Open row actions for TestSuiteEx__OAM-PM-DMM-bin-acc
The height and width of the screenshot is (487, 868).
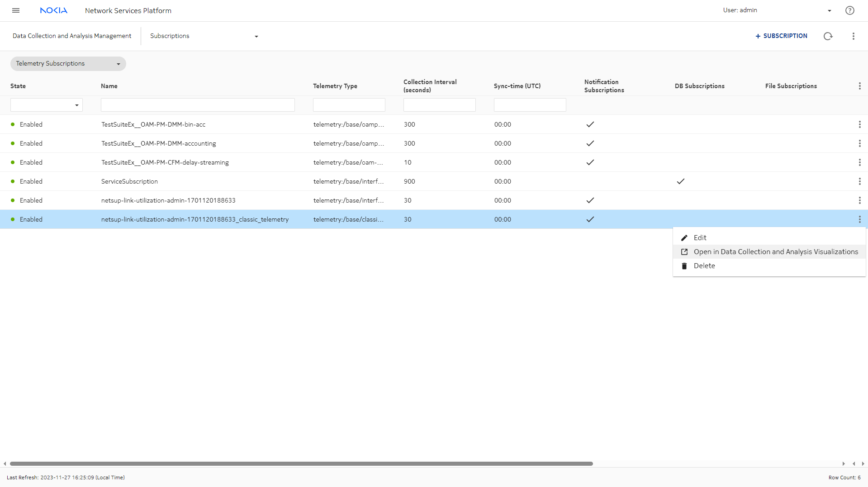[859, 124]
